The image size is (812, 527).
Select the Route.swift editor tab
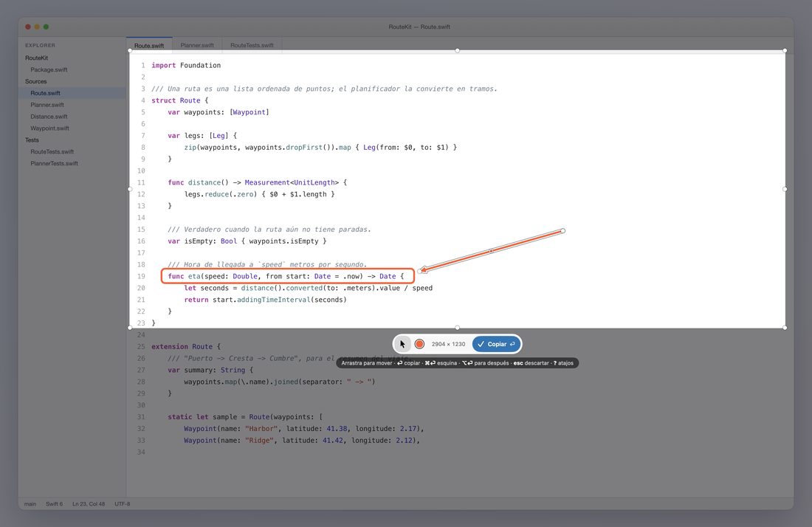tap(149, 45)
